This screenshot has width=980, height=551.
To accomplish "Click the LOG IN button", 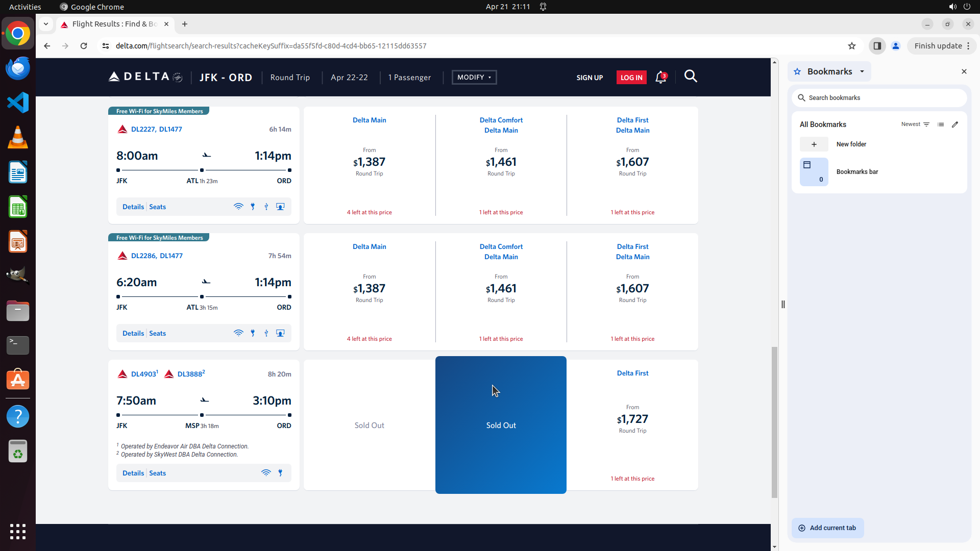I will [631, 78].
